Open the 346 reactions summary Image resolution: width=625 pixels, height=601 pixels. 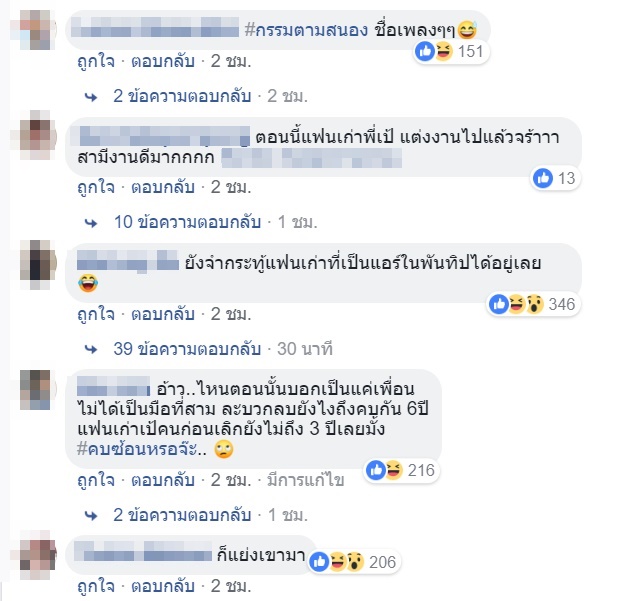(x=533, y=304)
